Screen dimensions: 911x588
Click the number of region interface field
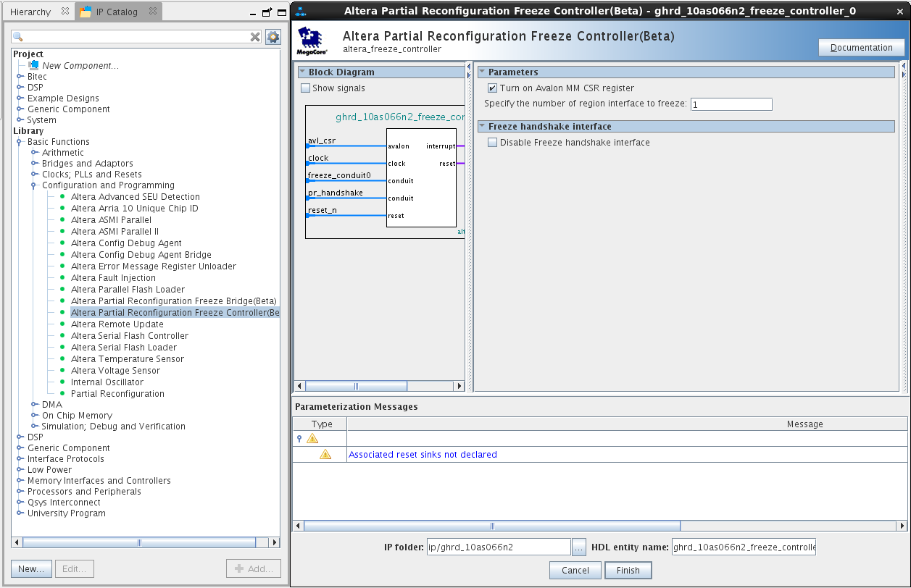click(731, 104)
